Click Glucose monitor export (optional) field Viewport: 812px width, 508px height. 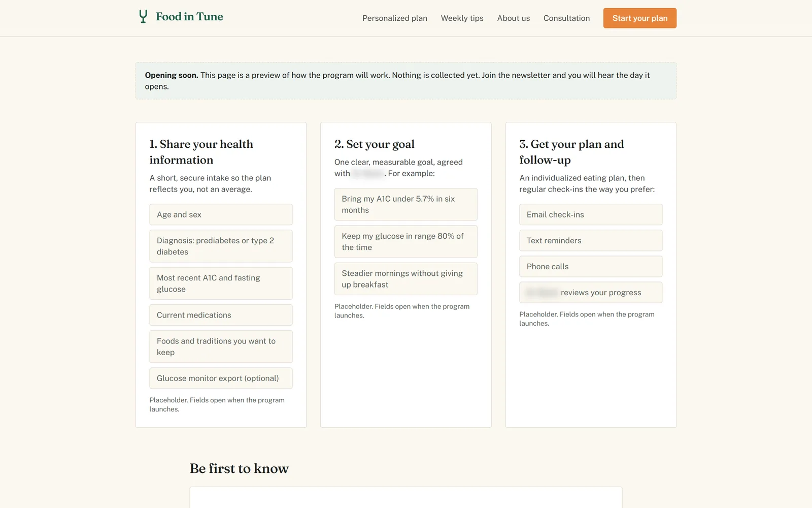pos(221,378)
